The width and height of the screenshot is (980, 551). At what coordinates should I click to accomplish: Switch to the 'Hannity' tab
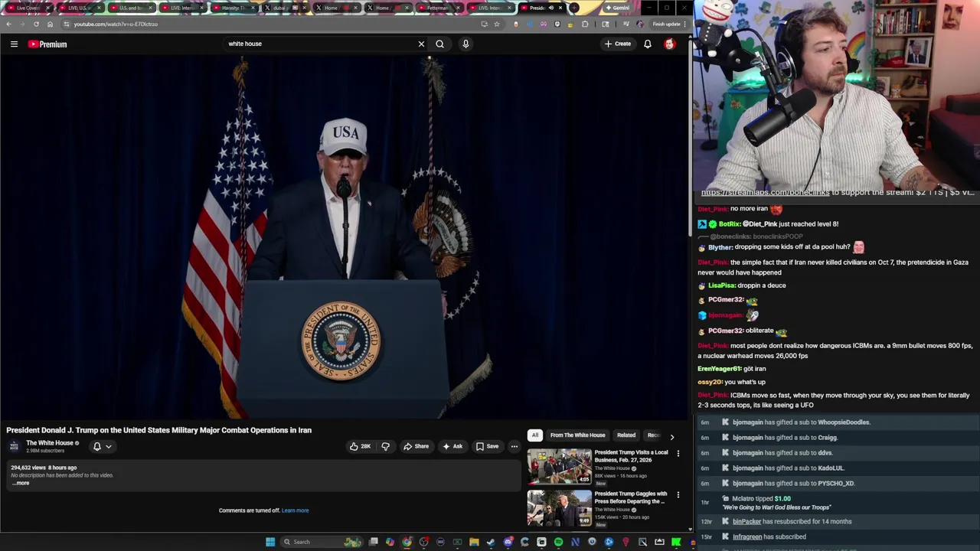click(233, 8)
